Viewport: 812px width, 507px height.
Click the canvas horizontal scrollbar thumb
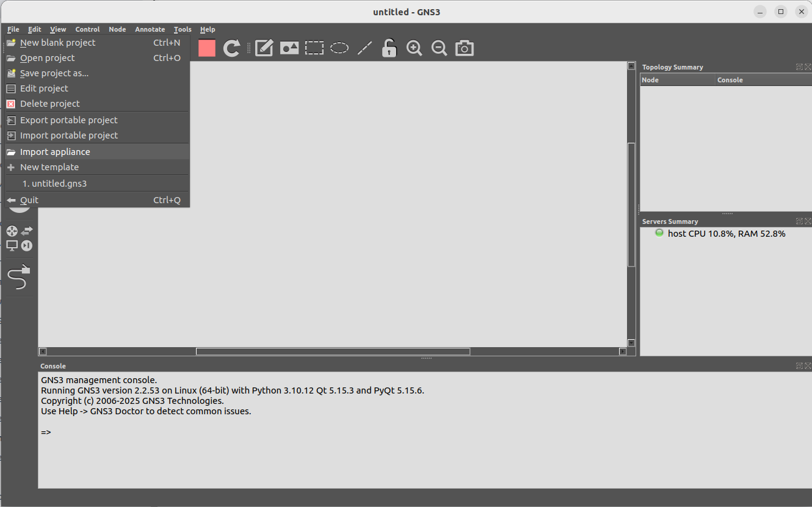[x=333, y=351]
